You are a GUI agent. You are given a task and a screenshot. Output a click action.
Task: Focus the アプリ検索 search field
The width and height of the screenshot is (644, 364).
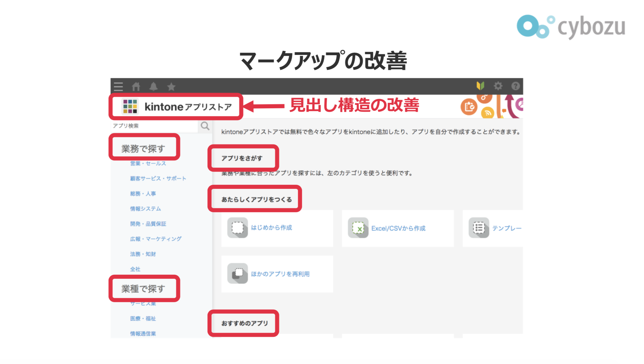pos(154,126)
